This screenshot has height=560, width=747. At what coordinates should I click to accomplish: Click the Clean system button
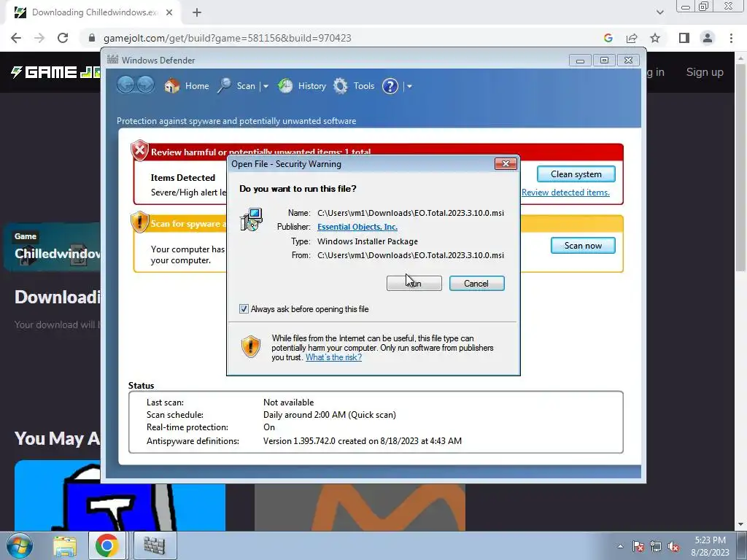click(576, 174)
